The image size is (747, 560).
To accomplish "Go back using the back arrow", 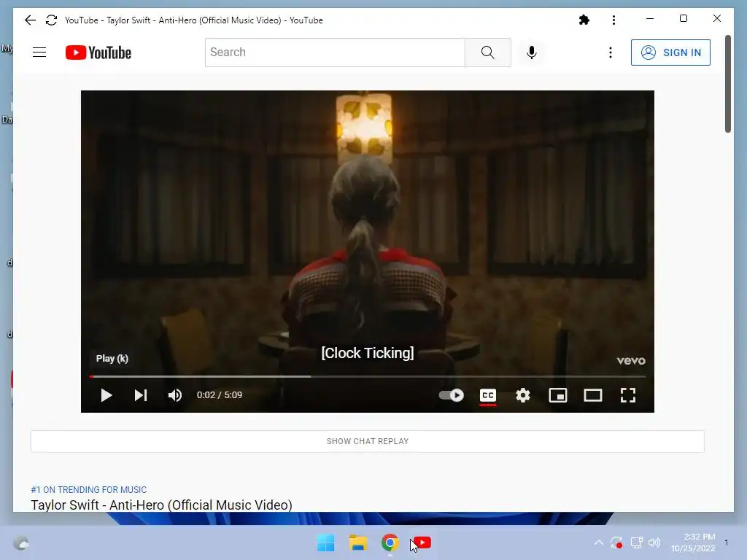I will [30, 20].
